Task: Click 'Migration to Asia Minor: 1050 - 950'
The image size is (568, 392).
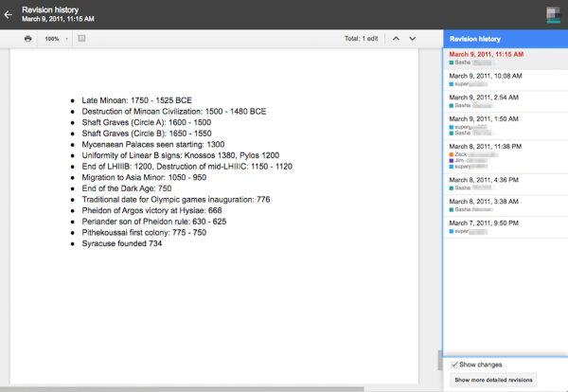Action: click(x=144, y=177)
